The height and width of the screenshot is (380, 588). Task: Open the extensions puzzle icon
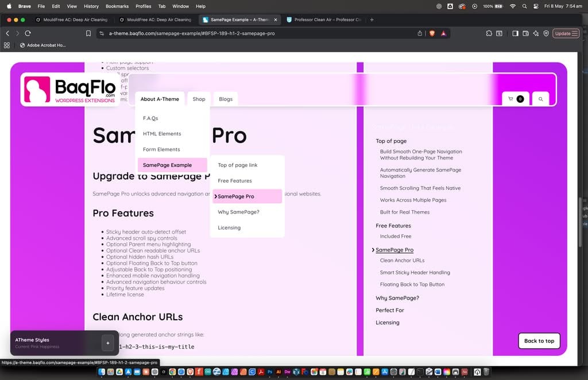[x=489, y=33]
